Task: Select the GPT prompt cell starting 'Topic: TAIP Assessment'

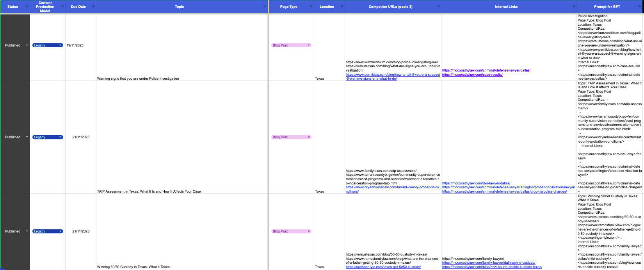Action: [610, 137]
